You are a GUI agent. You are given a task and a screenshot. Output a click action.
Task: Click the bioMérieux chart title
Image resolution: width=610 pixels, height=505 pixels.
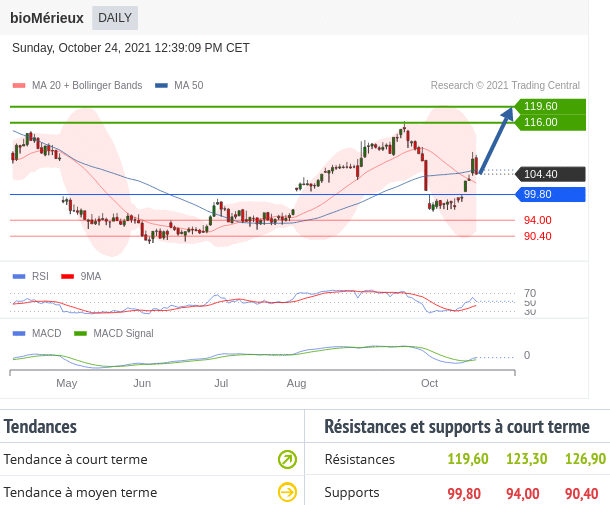(x=47, y=18)
